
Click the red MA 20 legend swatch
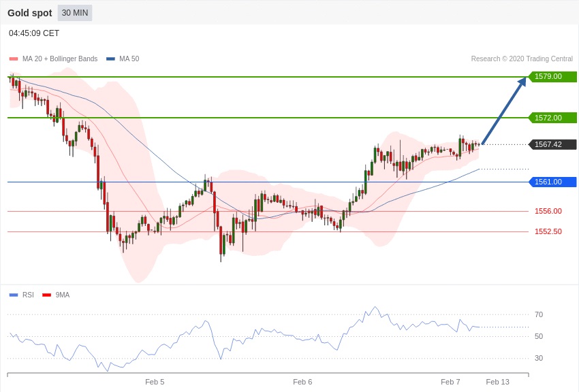click(x=14, y=59)
